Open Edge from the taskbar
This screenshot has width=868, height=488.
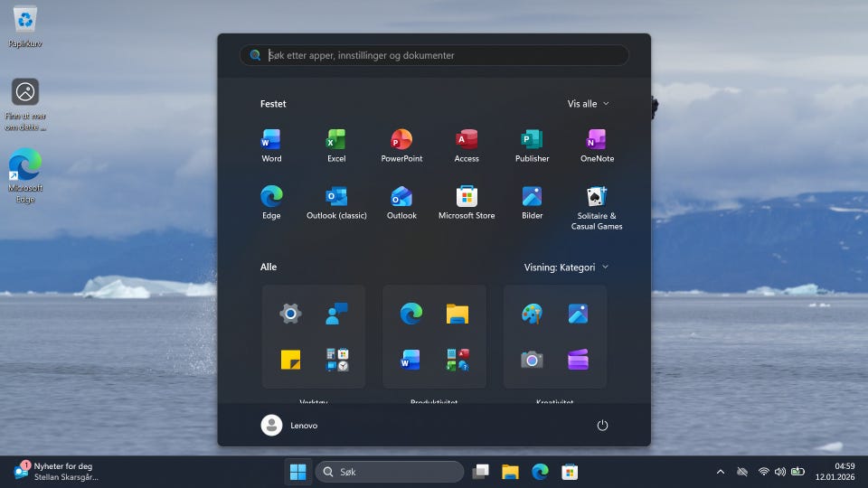(540, 472)
